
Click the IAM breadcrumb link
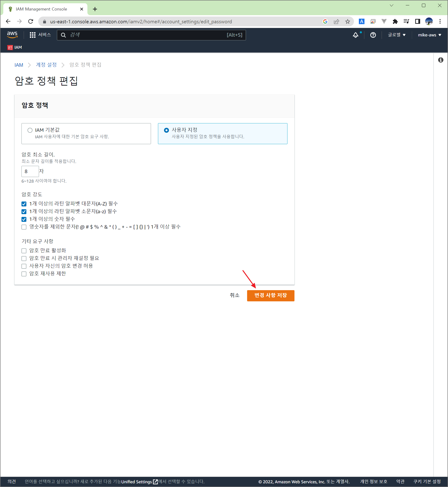click(x=19, y=65)
